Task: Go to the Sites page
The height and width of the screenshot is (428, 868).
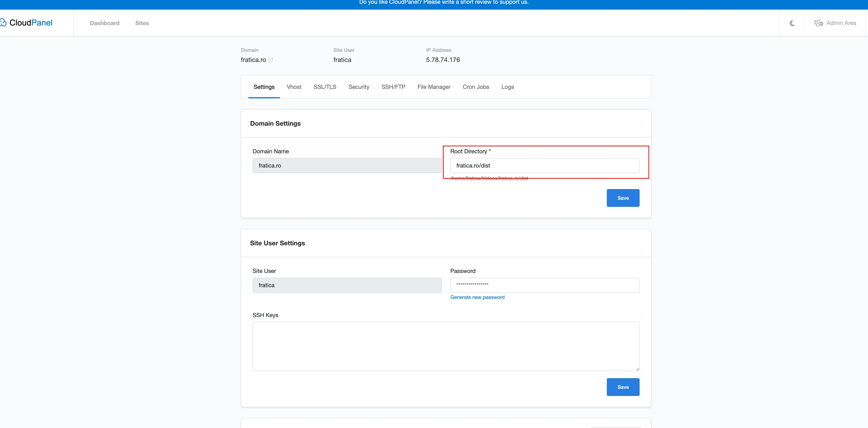Action: [142, 23]
